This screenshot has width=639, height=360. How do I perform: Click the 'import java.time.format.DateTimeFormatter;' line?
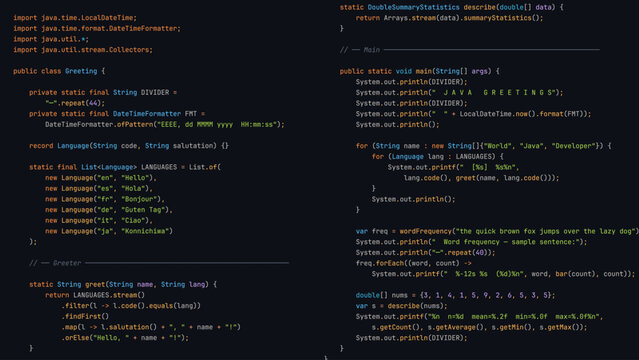[97, 29]
